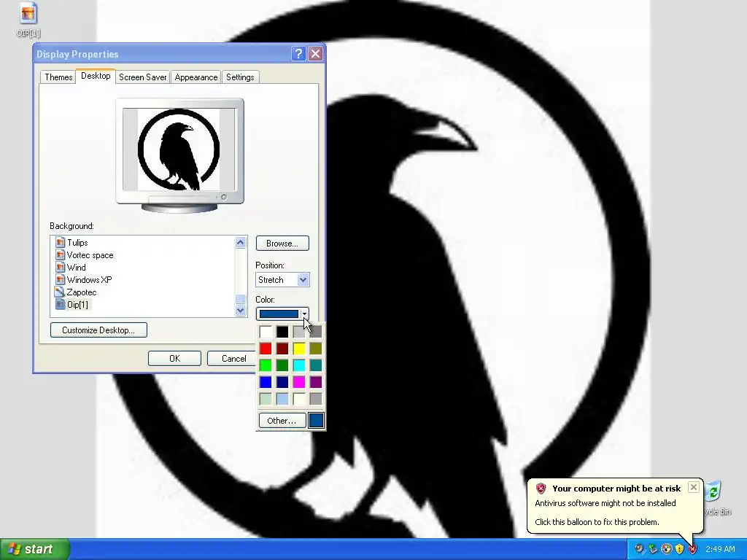Open the OIP[1] desktop file icon
Screen dimensions: 747x560
(28, 20)
